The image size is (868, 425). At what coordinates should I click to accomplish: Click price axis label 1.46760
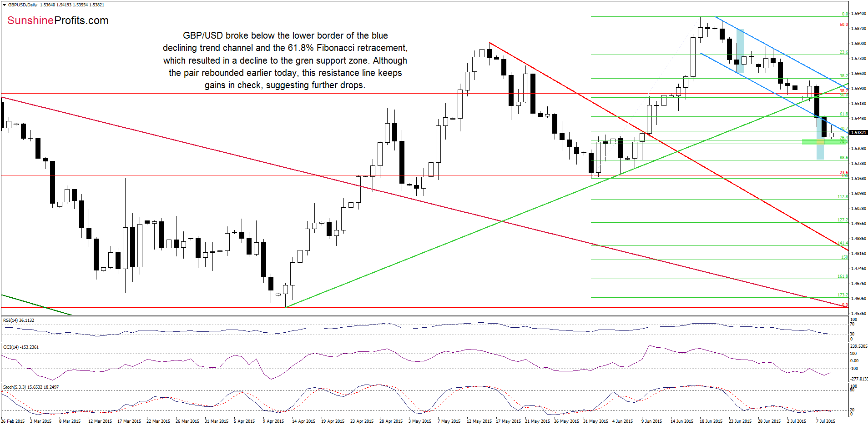858,284
